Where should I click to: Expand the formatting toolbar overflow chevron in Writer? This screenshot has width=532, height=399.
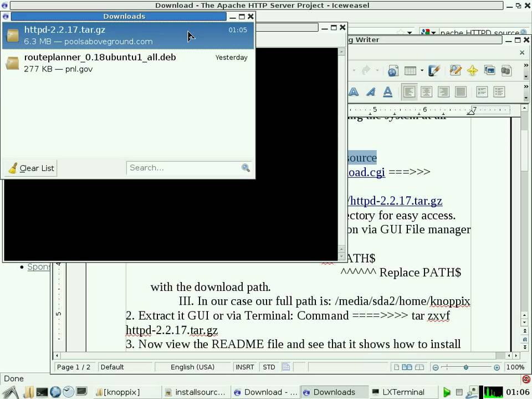[x=526, y=87]
